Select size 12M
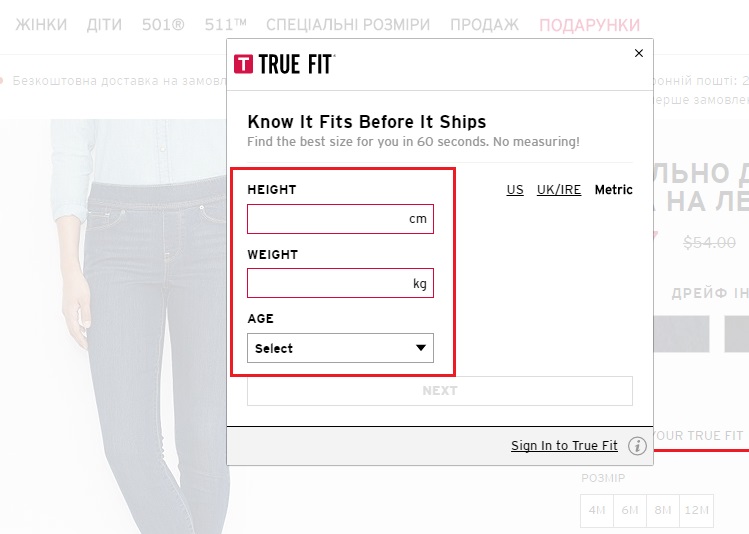Screen dimensions: 749x534 pos(696,510)
